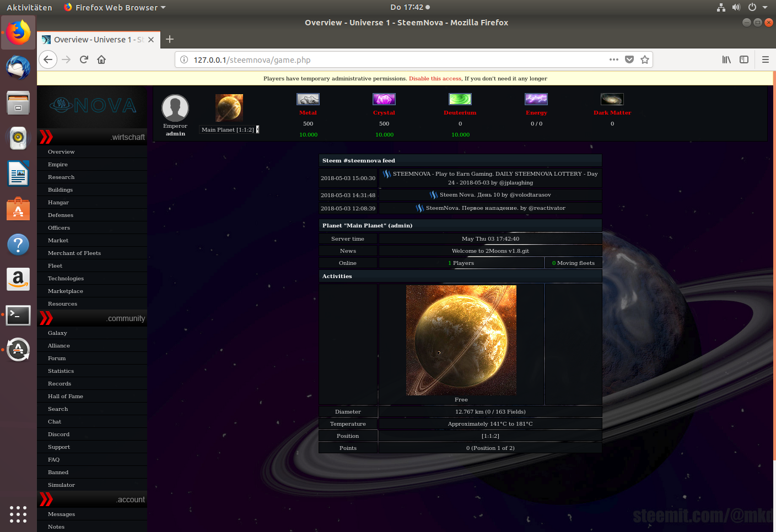Click 0 Moving fleets link

tap(573, 263)
